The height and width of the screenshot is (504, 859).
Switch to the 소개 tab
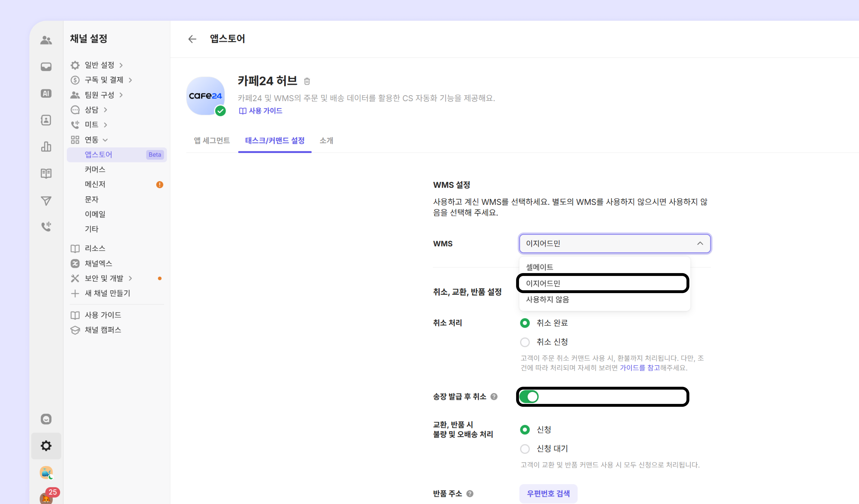point(326,140)
